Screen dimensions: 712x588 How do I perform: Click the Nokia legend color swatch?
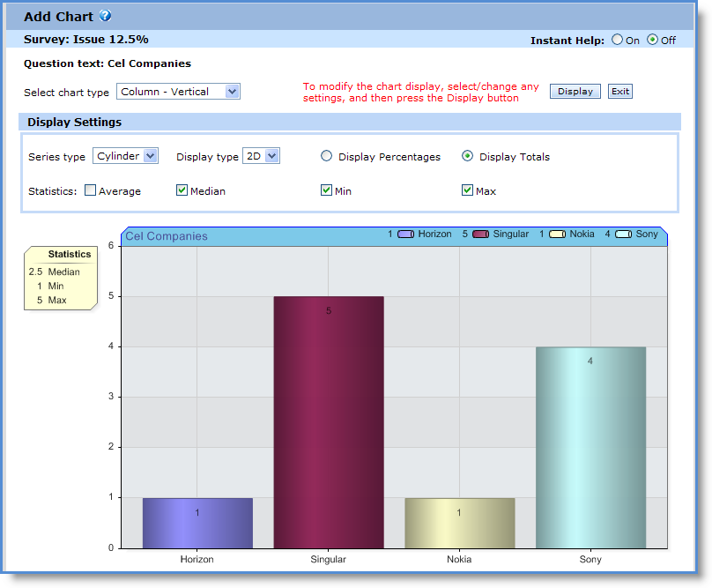point(557,234)
